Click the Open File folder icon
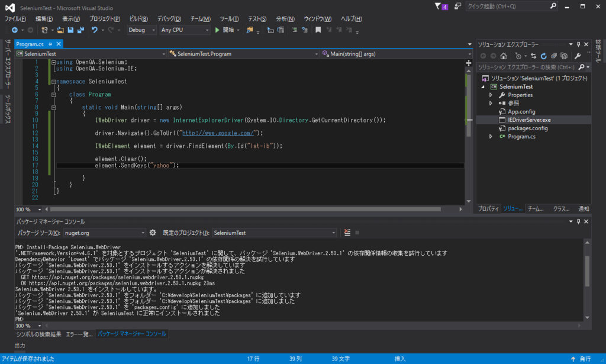Image resolution: width=606 pixels, height=364 pixels. click(60, 30)
